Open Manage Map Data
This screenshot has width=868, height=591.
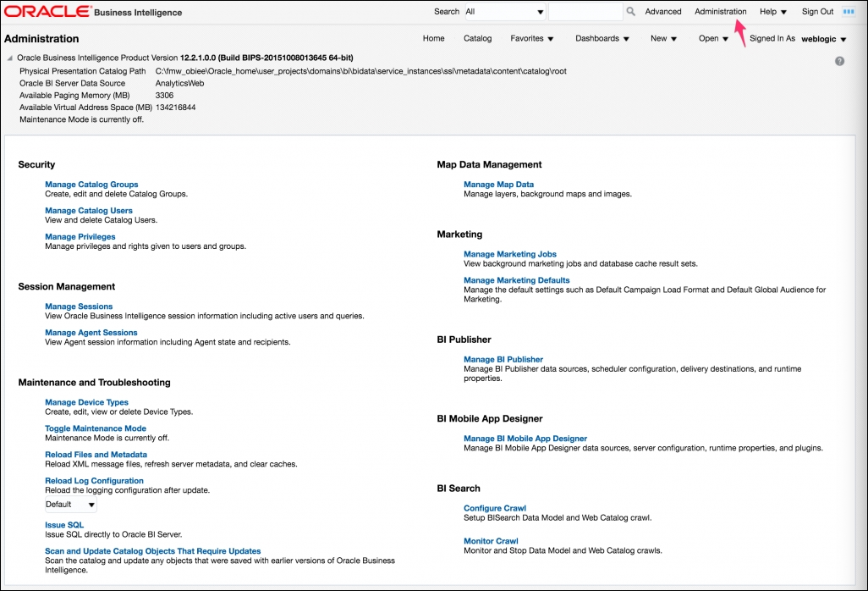(x=499, y=185)
